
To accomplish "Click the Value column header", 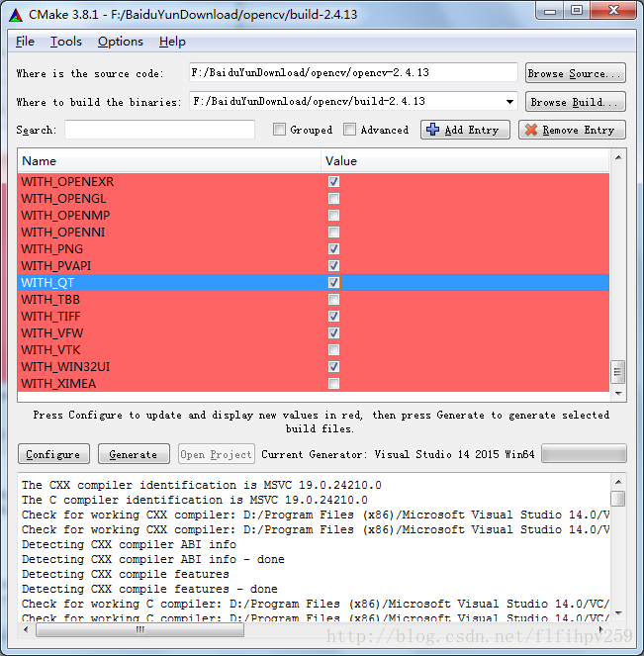I will coord(465,161).
